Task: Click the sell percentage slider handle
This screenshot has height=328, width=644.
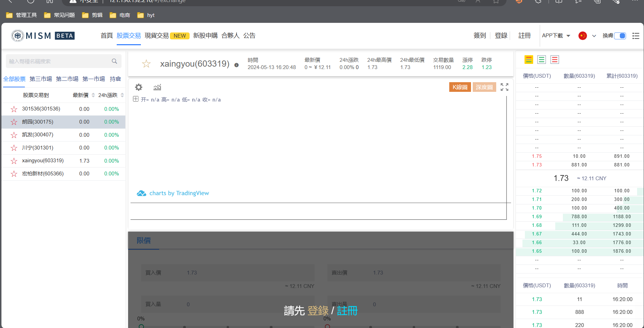Action: click(x=327, y=326)
